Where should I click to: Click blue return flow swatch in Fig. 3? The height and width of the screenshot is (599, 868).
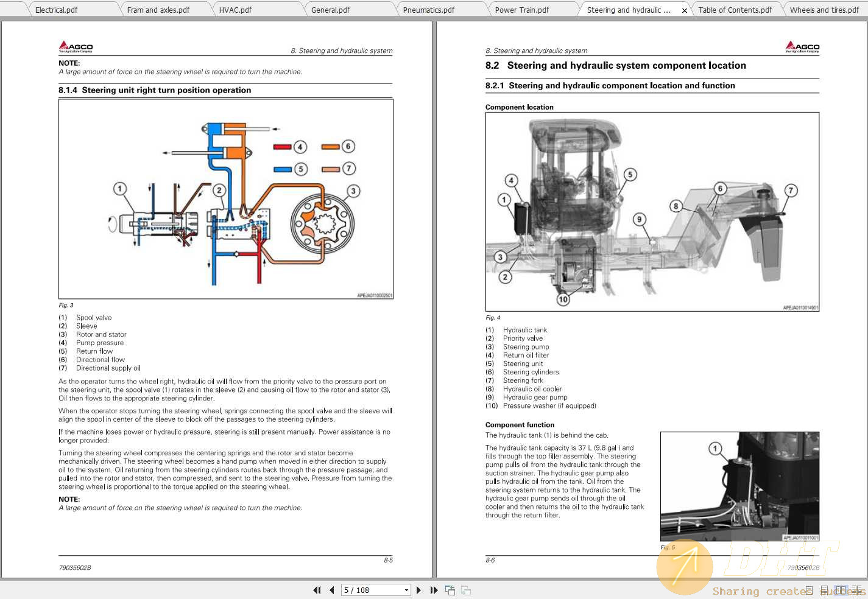pos(282,169)
